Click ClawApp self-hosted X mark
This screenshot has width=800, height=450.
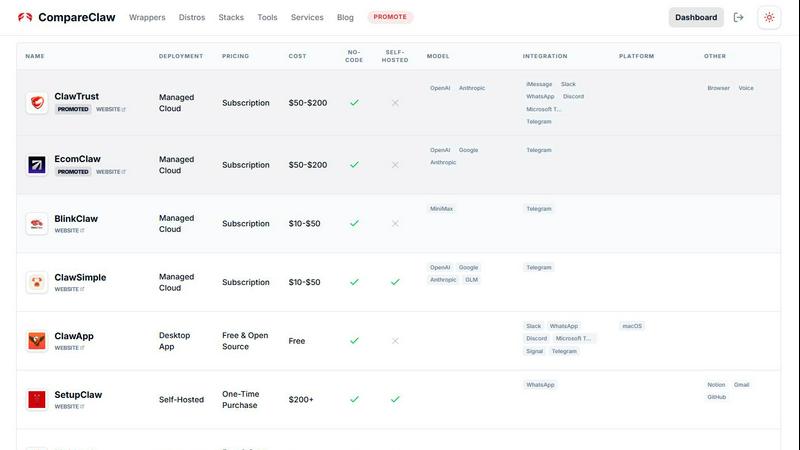pos(395,341)
